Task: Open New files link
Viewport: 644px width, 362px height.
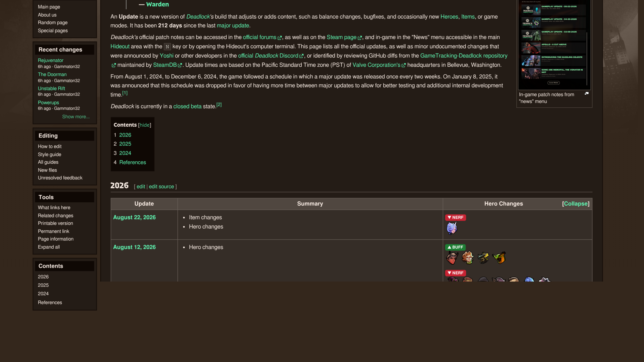Action: pos(48,170)
